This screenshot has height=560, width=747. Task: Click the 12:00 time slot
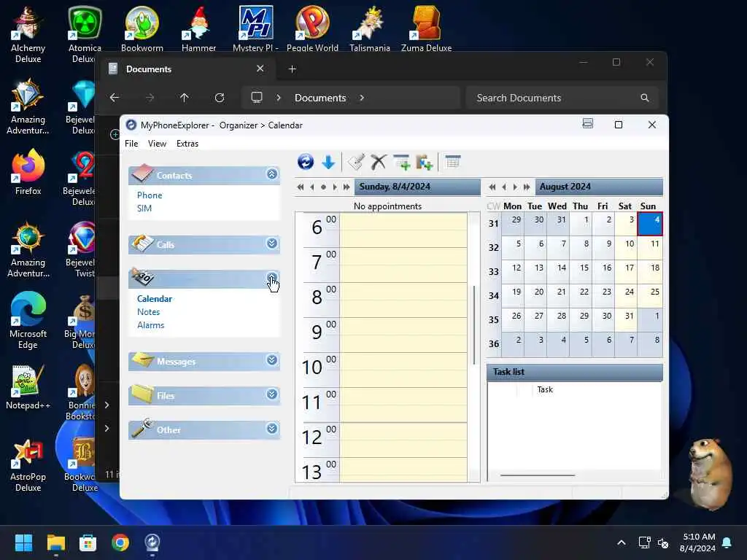coord(403,440)
